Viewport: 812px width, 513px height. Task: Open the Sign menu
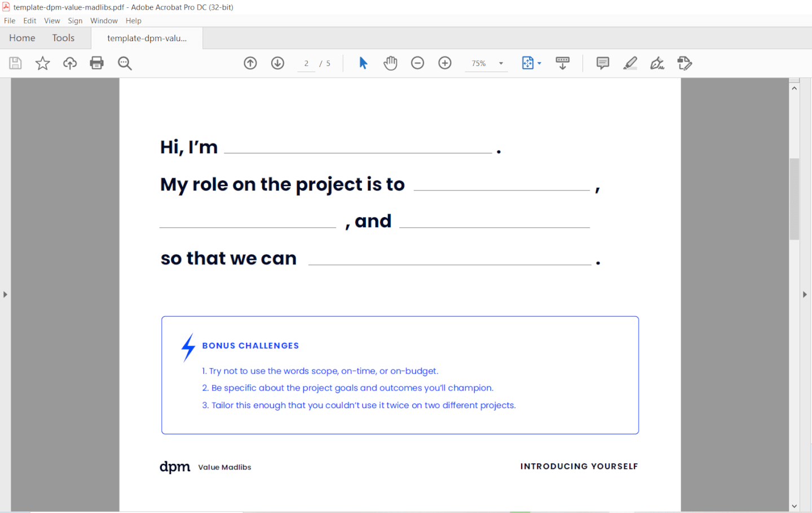coord(75,21)
